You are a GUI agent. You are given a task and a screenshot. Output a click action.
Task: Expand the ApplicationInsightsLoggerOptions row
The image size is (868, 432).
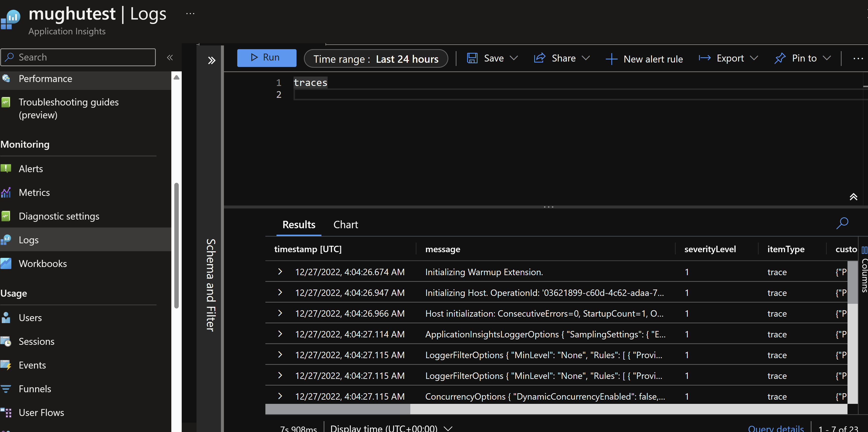[280, 334]
